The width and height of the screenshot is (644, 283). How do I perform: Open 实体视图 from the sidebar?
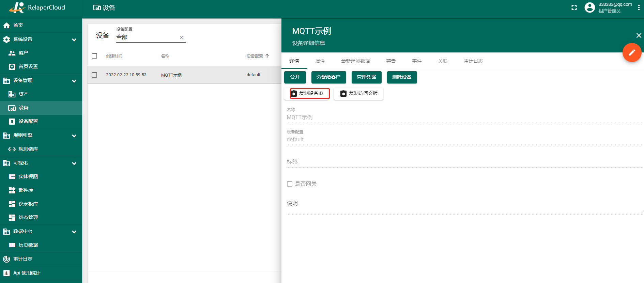41,176
